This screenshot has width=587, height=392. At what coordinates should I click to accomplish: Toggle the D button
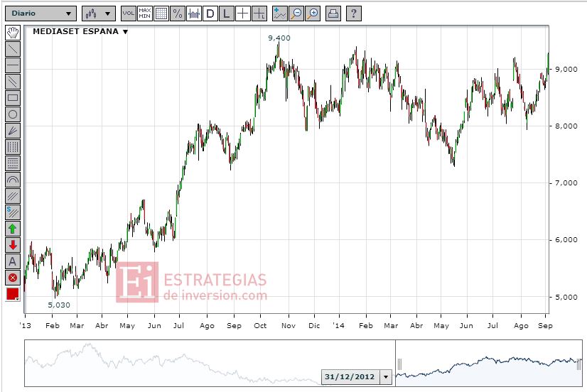tap(210, 13)
